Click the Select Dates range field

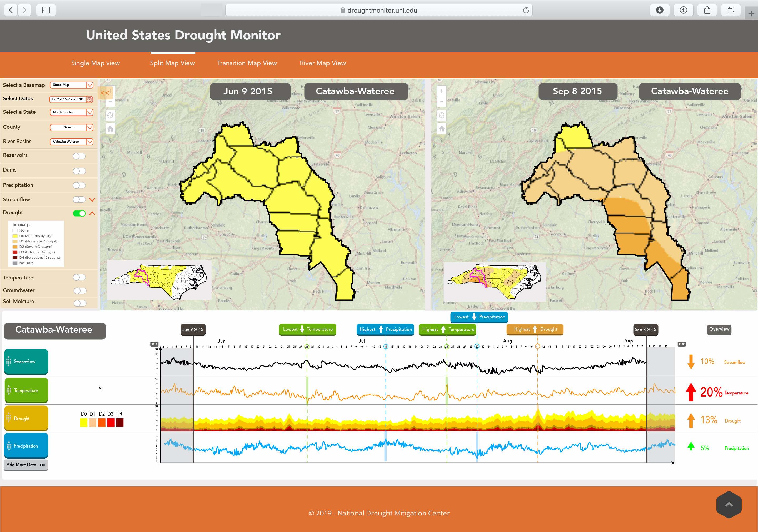[71, 99]
